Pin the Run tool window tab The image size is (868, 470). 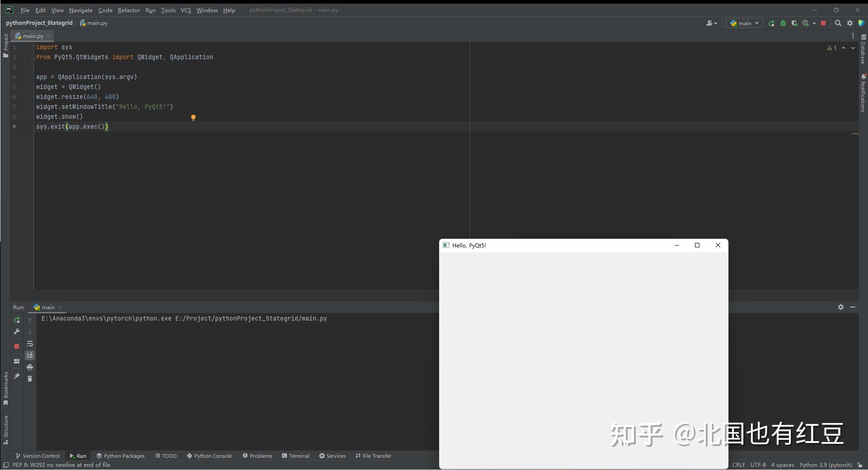[17, 377]
